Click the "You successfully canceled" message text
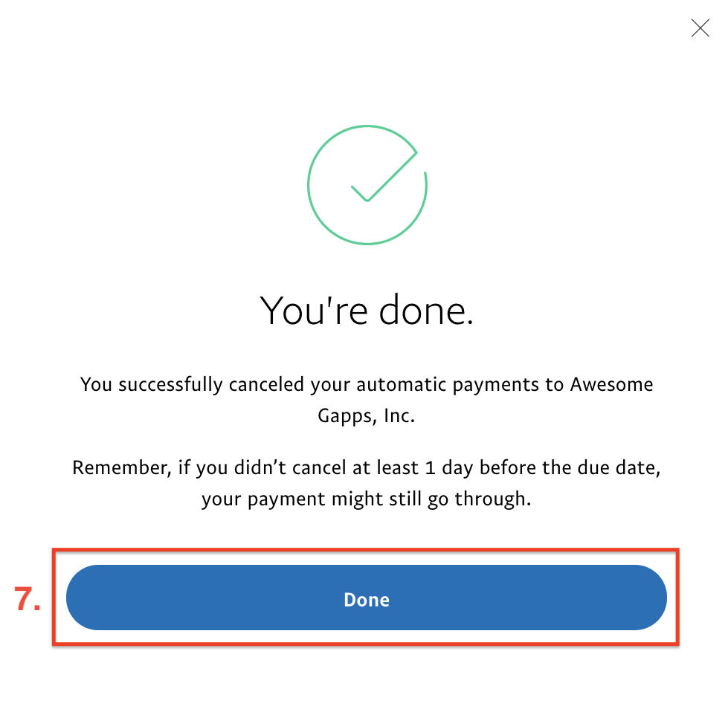The image size is (728, 709). 192,385
